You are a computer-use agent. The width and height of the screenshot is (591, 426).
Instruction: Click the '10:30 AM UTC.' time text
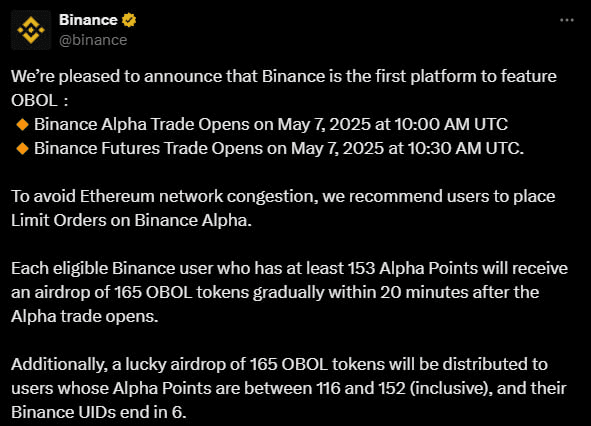tap(466, 149)
